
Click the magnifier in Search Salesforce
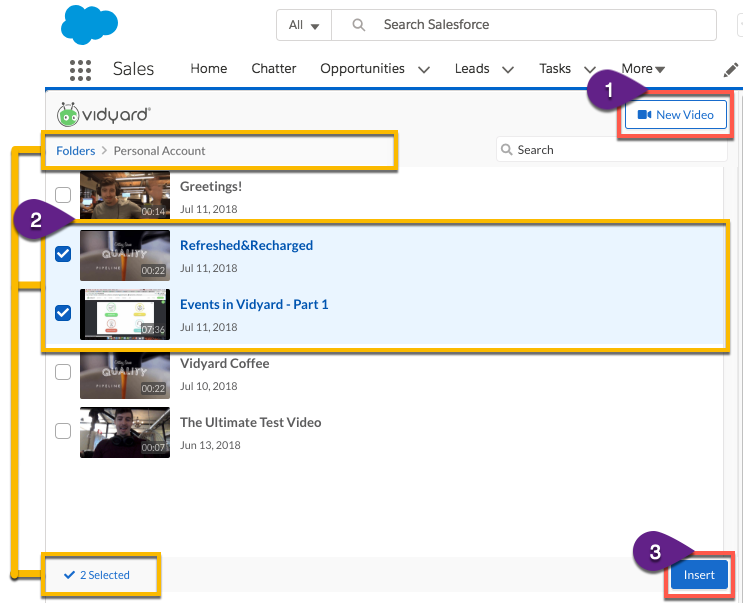coord(359,25)
